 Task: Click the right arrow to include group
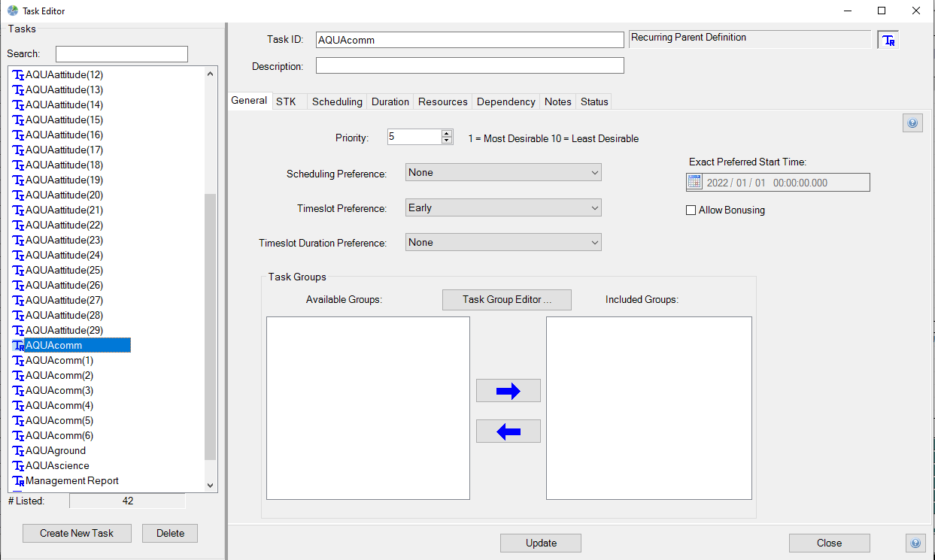pos(508,391)
